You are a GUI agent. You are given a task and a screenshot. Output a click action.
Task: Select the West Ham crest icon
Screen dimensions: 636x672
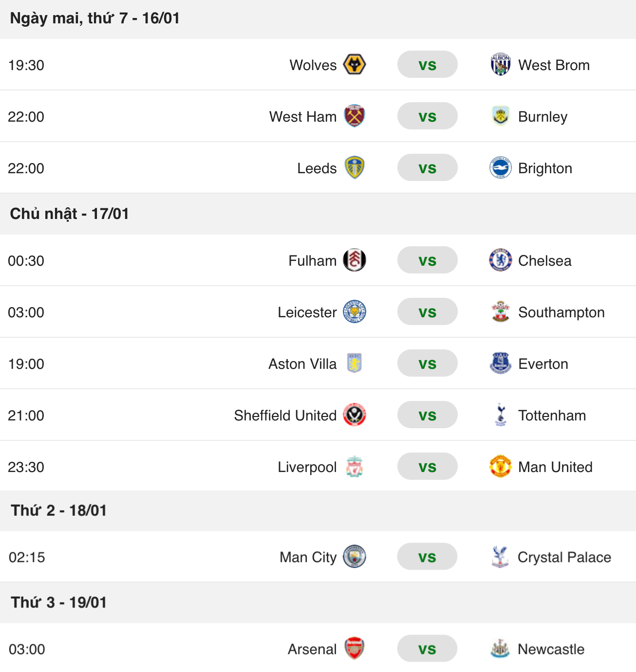pyautogui.click(x=355, y=116)
